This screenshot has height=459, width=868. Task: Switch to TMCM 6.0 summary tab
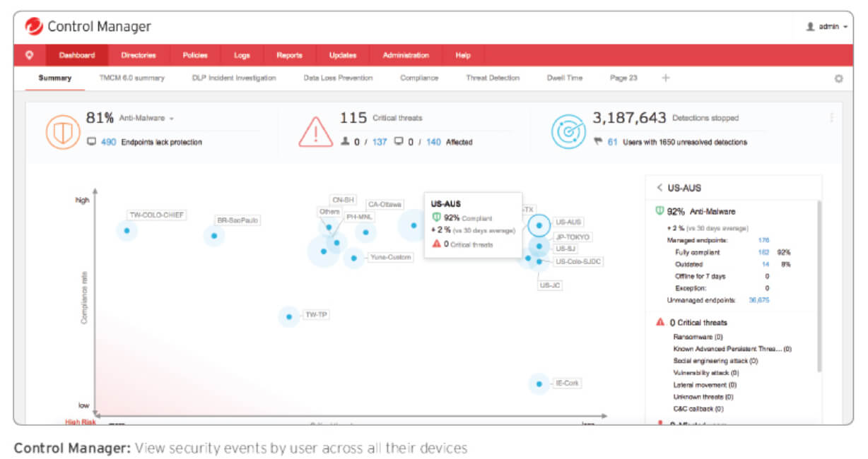(x=132, y=78)
